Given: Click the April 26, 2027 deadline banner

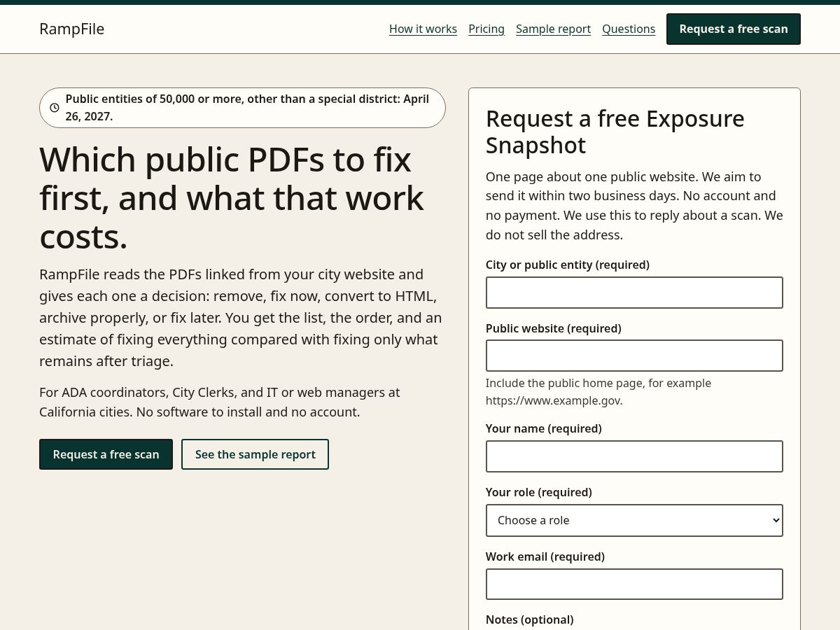Looking at the screenshot, I should click(x=242, y=108).
